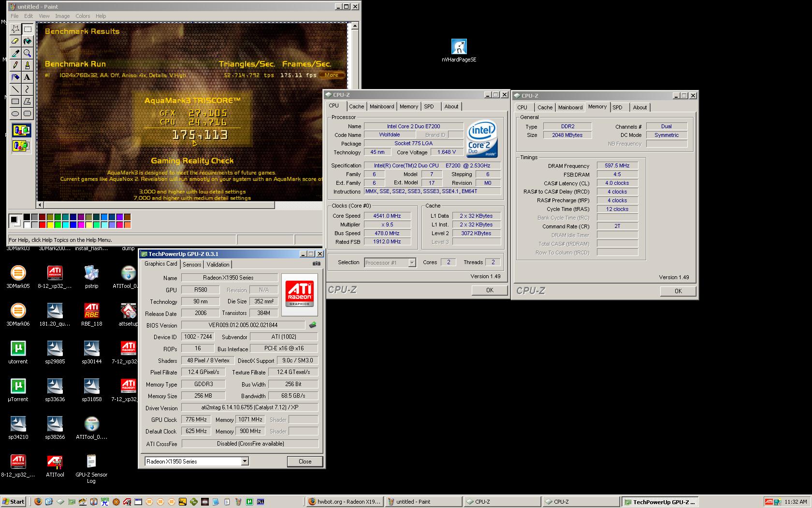
Task: Select the 3DMark06 desktop shortcut
Action: (18, 314)
